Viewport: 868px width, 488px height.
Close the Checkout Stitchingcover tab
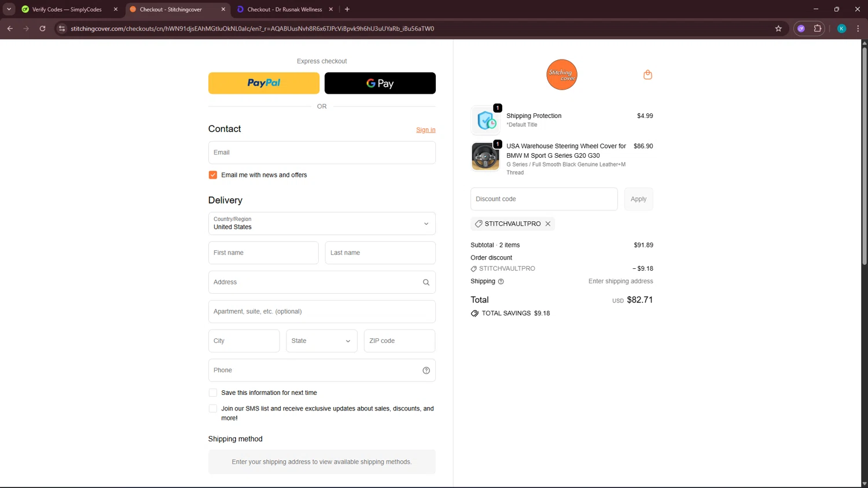(223, 9)
